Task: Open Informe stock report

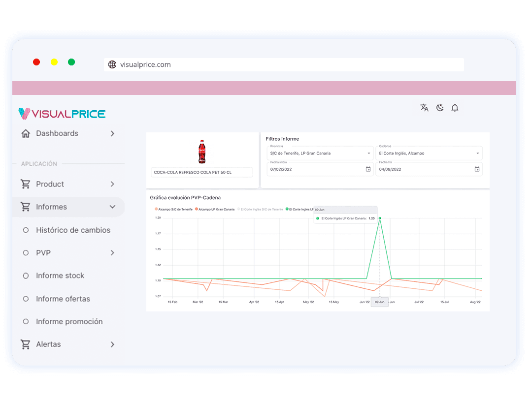Action: click(x=60, y=276)
